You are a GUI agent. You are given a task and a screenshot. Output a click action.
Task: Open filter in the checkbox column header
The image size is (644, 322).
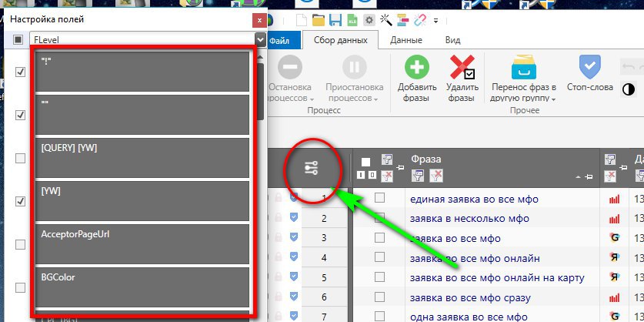[387, 159]
